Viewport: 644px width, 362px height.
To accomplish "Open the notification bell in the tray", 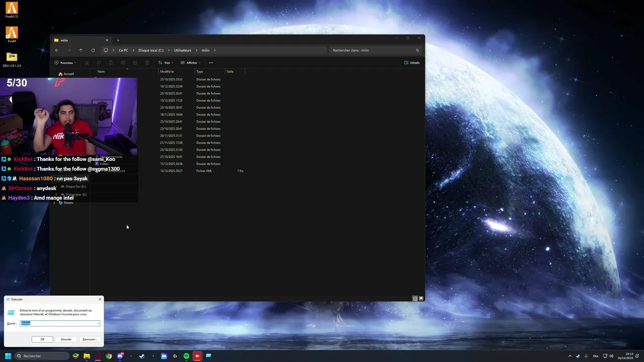I will tap(637, 356).
